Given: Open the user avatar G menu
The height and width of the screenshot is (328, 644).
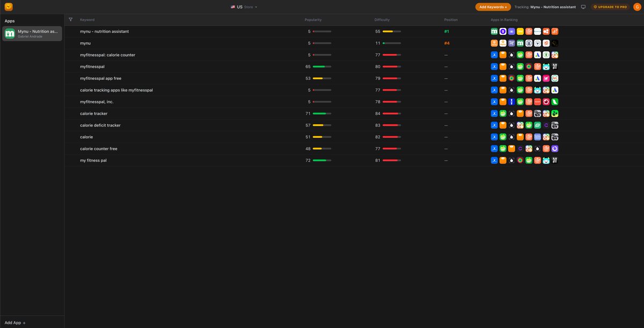Looking at the screenshot, I should tap(637, 7).
